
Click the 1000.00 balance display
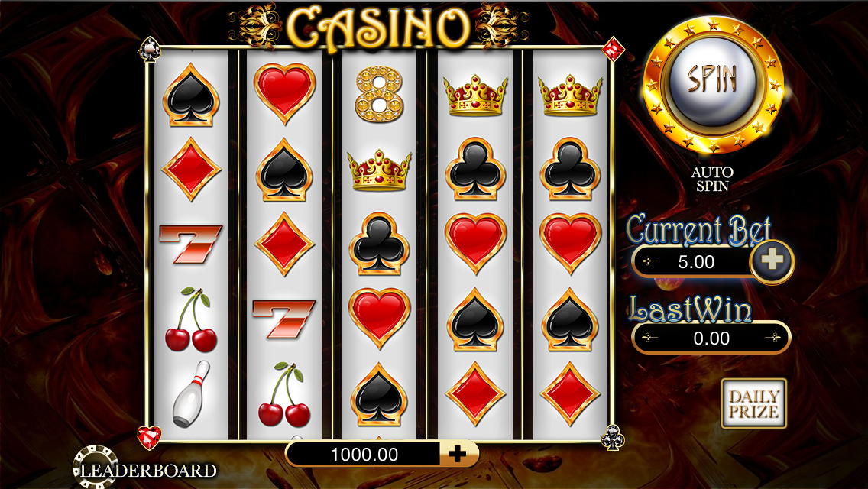point(363,454)
